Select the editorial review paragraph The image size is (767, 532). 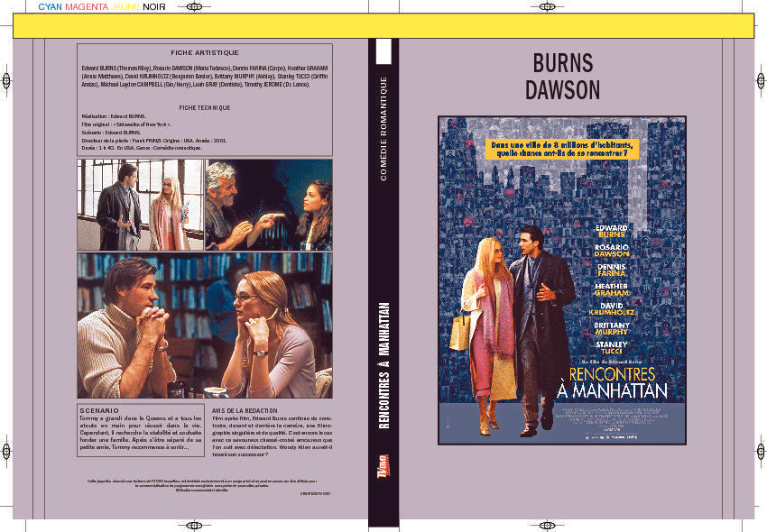tap(272, 436)
